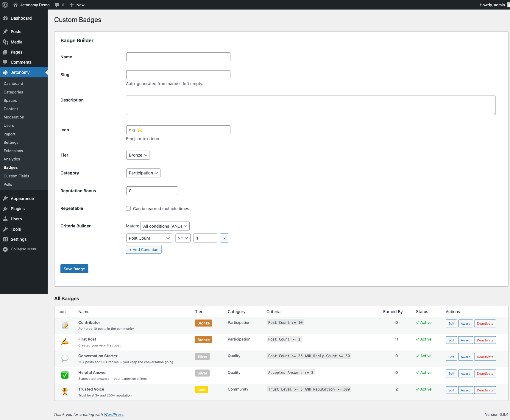Open the Match all conditions dropdown

click(165, 226)
